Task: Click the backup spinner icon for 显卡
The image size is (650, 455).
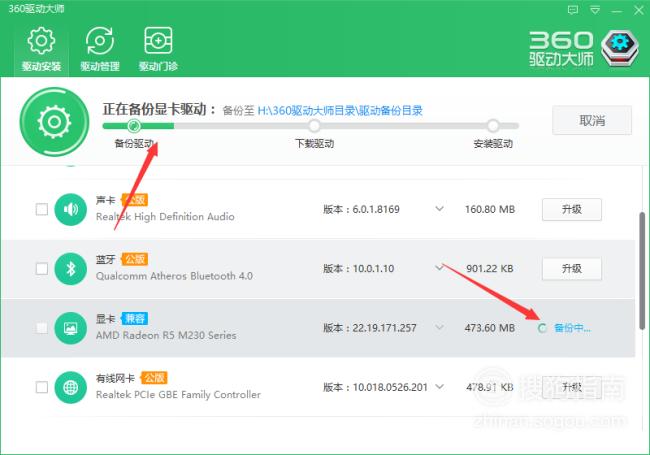Action: (x=542, y=328)
